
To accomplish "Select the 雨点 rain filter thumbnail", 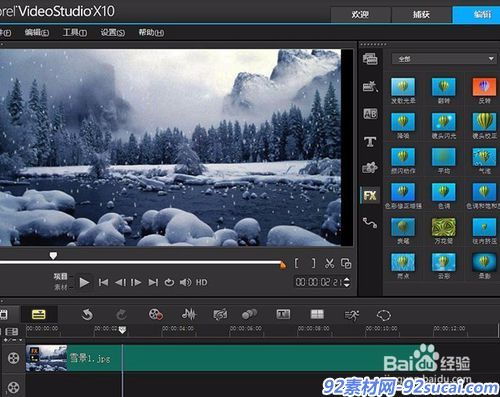I will pos(403,262).
